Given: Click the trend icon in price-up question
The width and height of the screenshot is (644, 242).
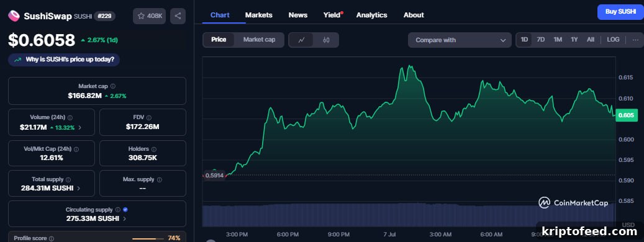Looking at the screenshot, I should pyautogui.click(x=17, y=60).
